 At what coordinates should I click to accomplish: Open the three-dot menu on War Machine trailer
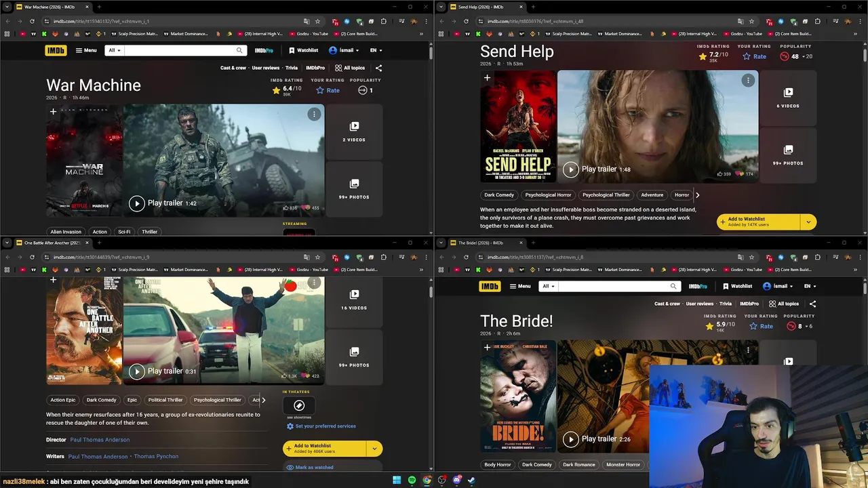tap(314, 115)
